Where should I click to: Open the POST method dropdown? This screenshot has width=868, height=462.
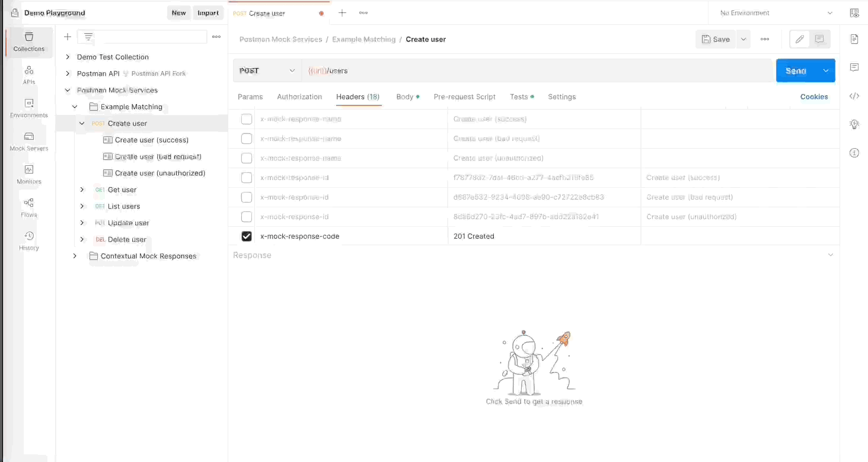[267, 70]
